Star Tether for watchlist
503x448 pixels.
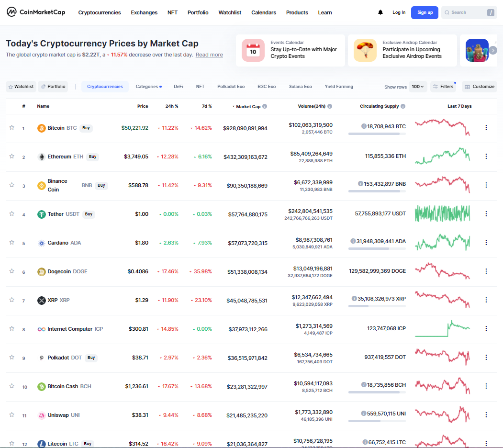click(x=12, y=213)
